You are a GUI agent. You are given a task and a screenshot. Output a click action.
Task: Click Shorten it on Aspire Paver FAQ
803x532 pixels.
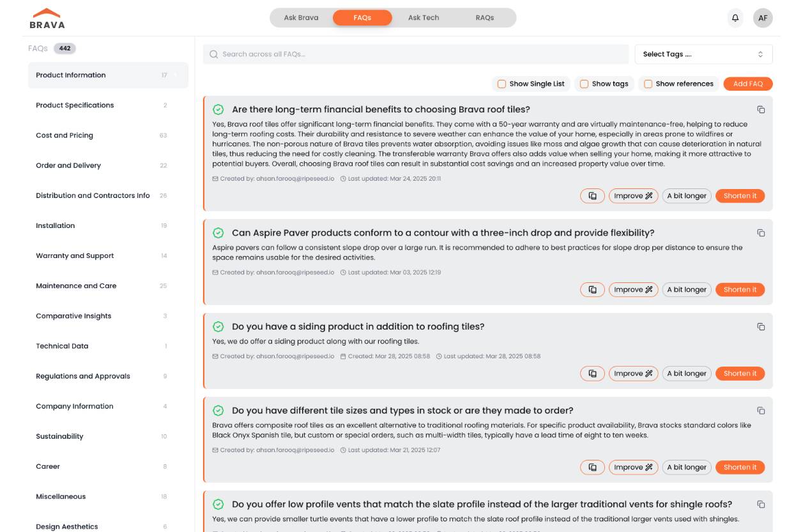740,290
